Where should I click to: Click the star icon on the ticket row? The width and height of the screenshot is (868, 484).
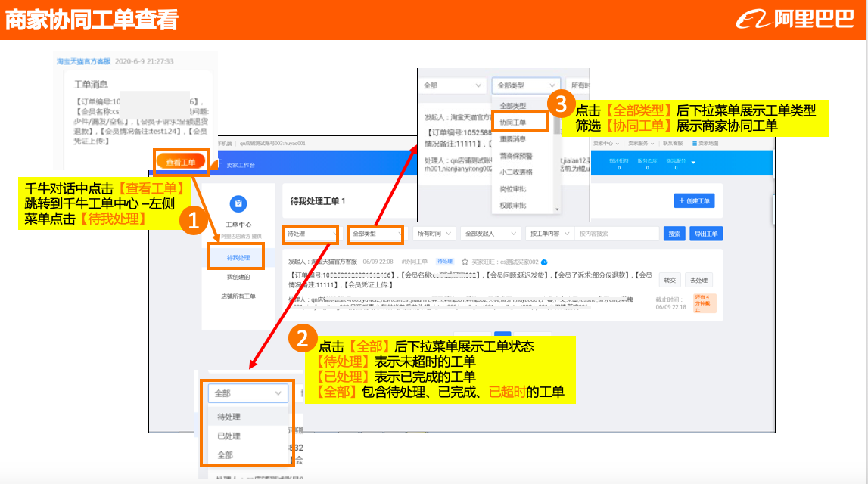465,262
